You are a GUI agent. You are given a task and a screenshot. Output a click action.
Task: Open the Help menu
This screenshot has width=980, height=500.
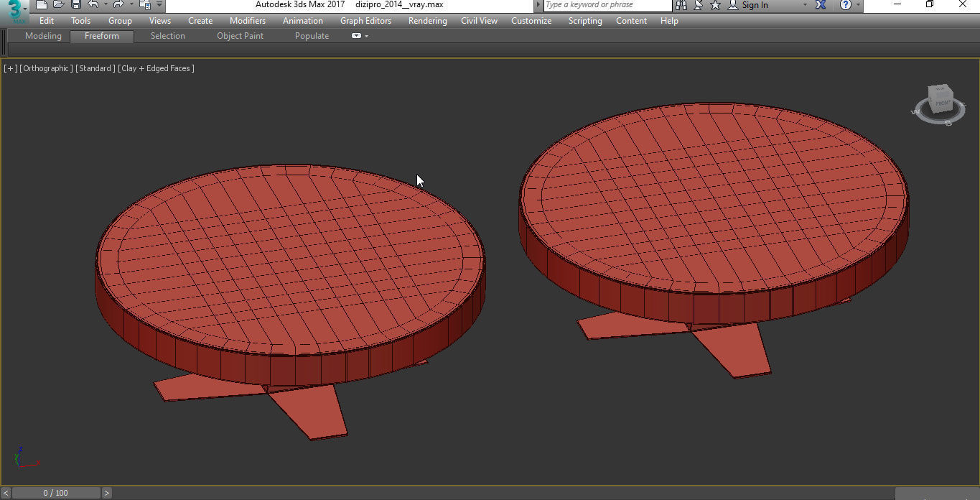(x=669, y=21)
